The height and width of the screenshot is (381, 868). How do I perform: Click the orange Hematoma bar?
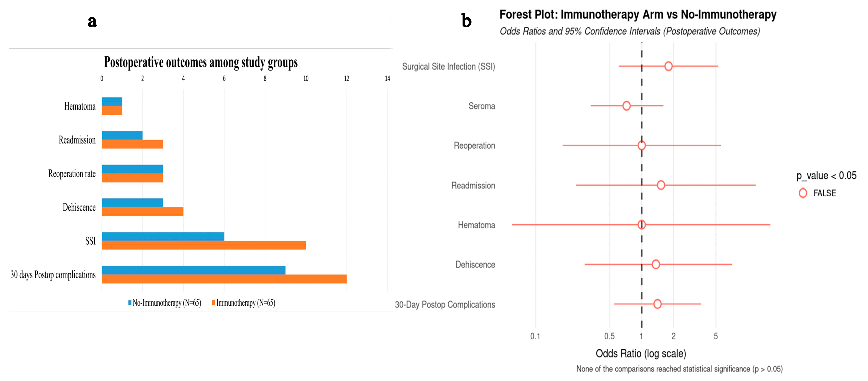(x=112, y=110)
